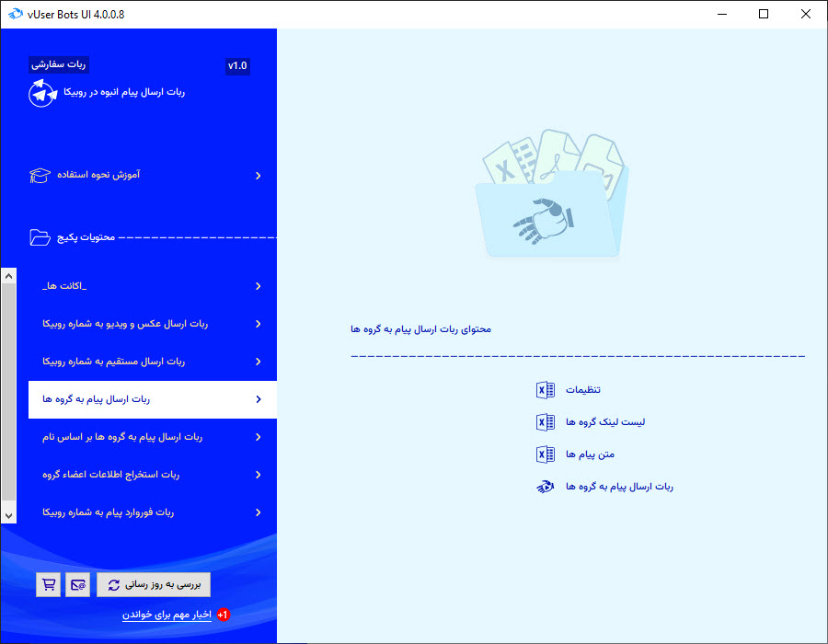Click the bot icon beside ربات ارسال پیام به گروه ها
Image resolution: width=828 pixels, height=644 pixels.
tap(545, 487)
